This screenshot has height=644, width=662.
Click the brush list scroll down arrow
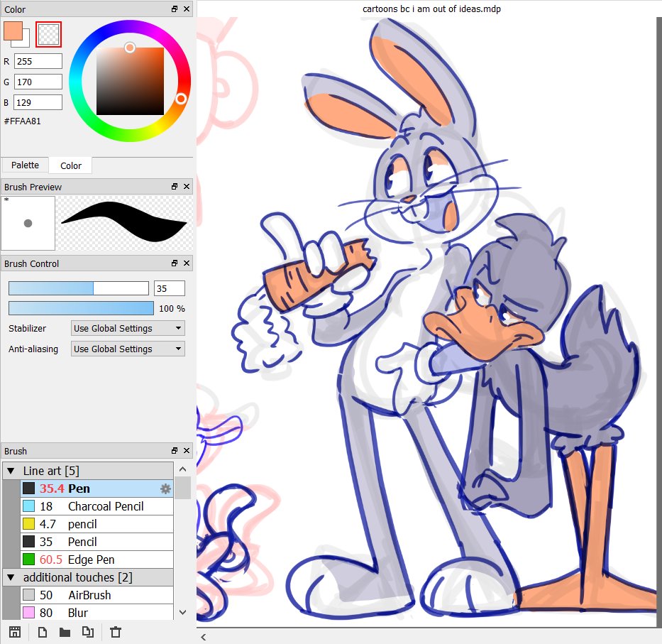pyautogui.click(x=183, y=612)
